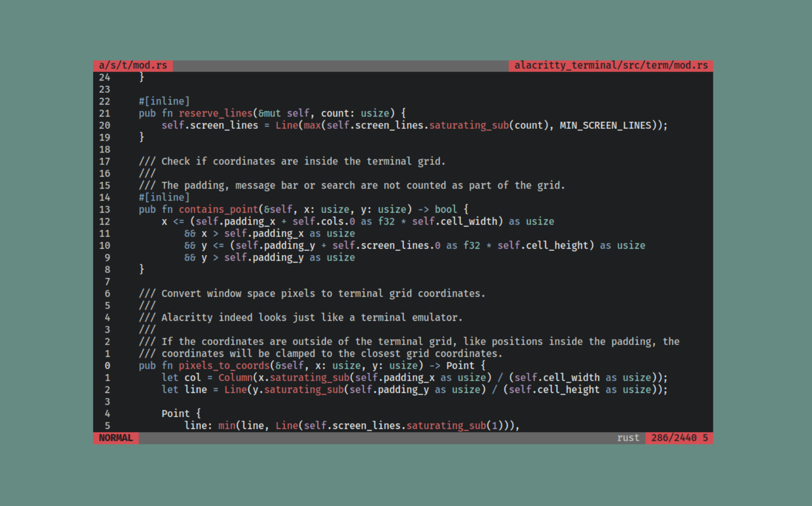Click 'x <= (self.padding_x + self.cols.0' expression
The image size is (812, 506).
258,222
